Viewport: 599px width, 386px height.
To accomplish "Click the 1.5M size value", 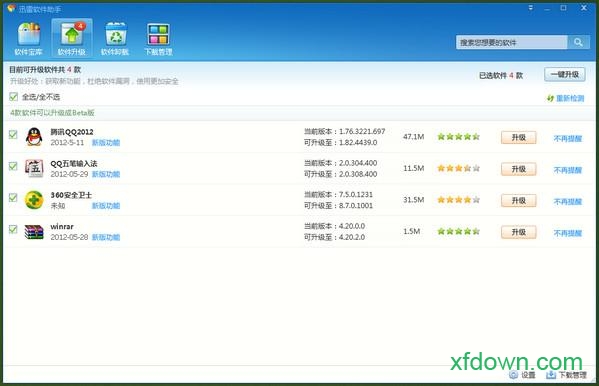I will click(411, 231).
